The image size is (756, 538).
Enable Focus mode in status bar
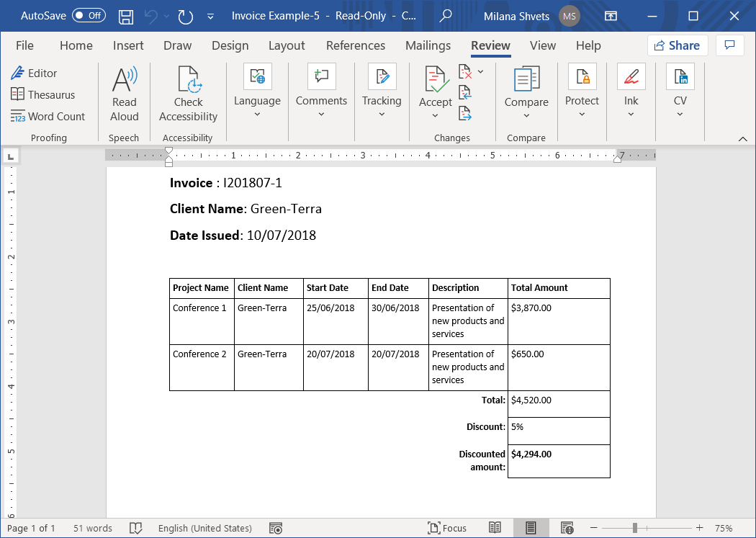click(x=446, y=528)
